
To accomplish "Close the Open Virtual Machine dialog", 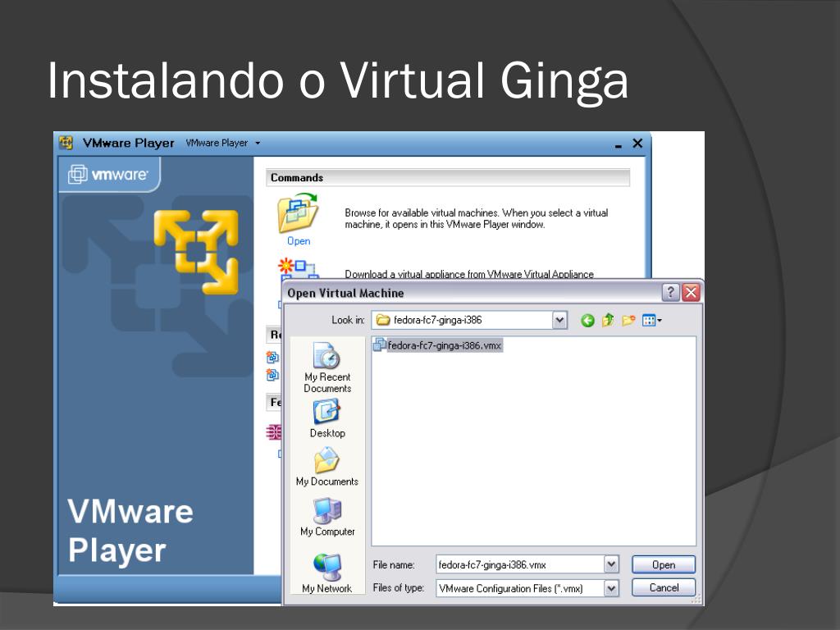I will point(691,293).
